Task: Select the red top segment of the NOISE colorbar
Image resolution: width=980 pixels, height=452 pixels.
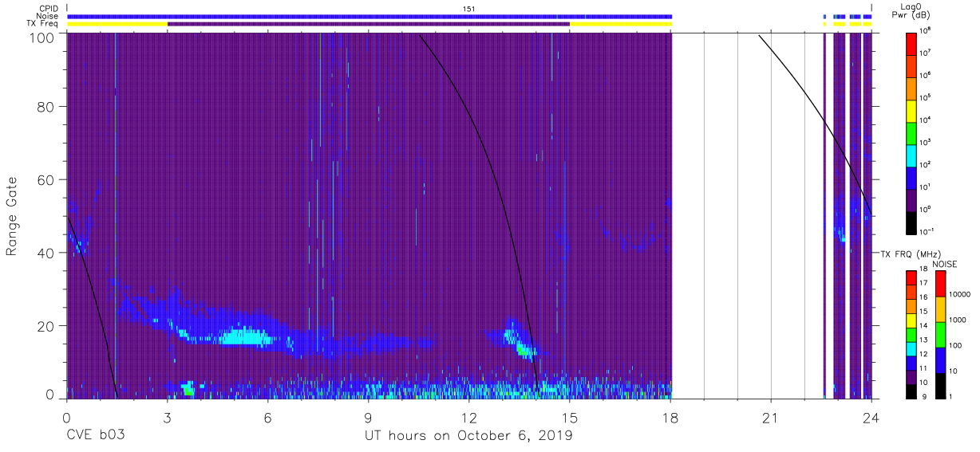Action: click(940, 283)
